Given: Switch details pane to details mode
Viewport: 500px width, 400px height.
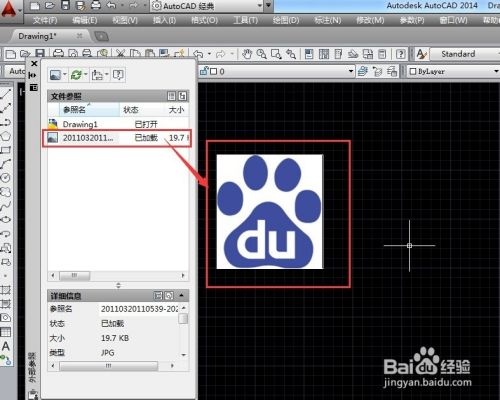Looking at the screenshot, I should 158,295.
